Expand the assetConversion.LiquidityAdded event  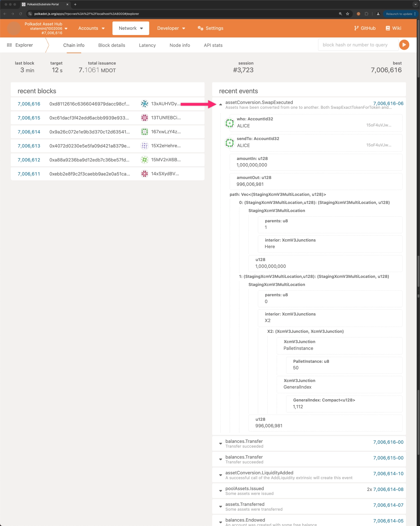pyautogui.click(x=221, y=475)
